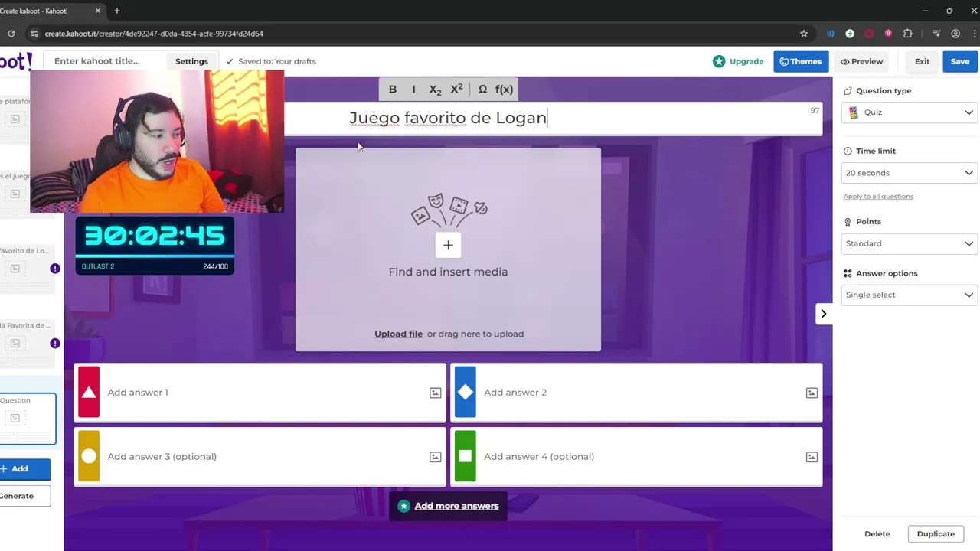
Task: Click the Upgrade button
Action: tap(737, 61)
